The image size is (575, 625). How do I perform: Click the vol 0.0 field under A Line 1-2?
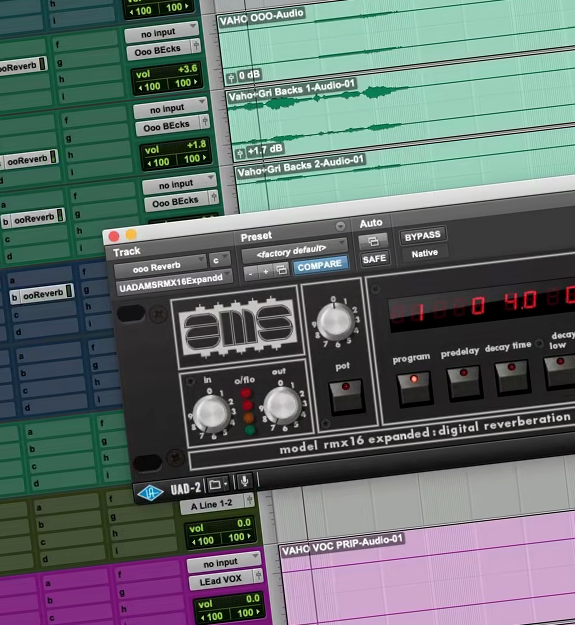(220, 525)
